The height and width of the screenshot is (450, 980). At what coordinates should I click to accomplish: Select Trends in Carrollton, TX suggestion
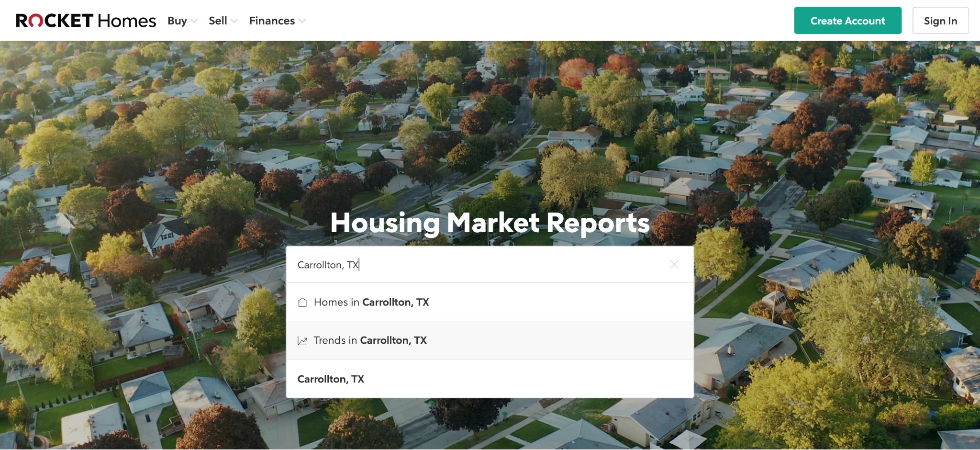pos(369,340)
